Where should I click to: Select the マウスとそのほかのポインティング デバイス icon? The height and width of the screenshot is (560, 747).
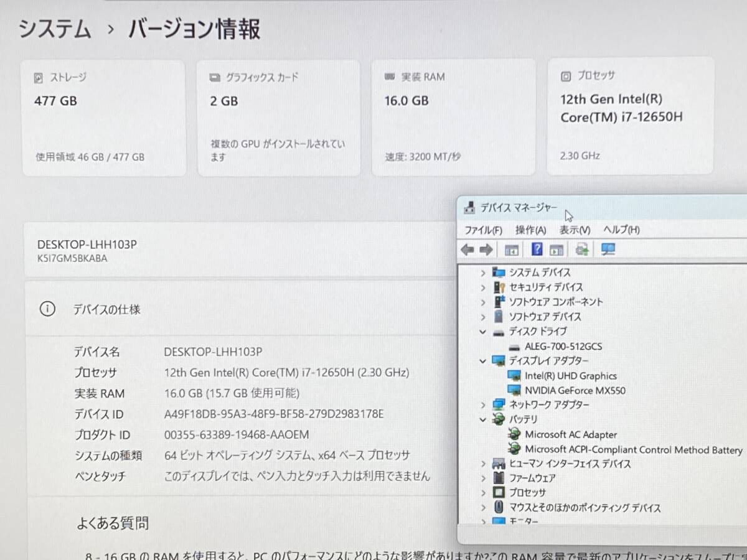(x=498, y=508)
